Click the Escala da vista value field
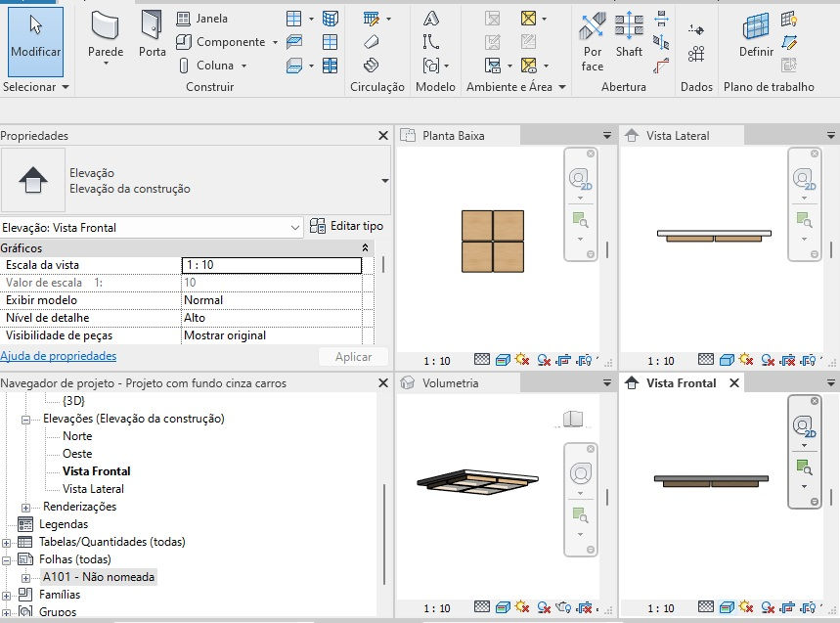The height and width of the screenshot is (623, 840). pos(272,265)
